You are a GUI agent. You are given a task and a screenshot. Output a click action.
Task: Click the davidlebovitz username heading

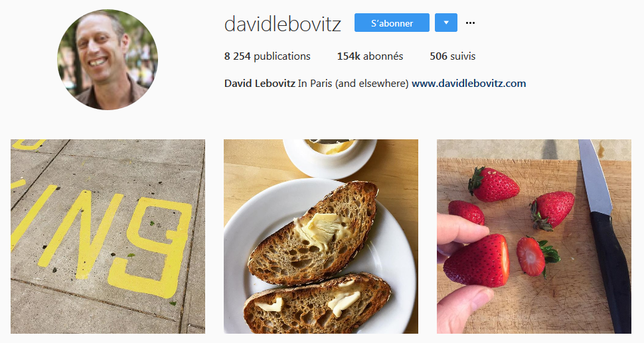point(283,24)
